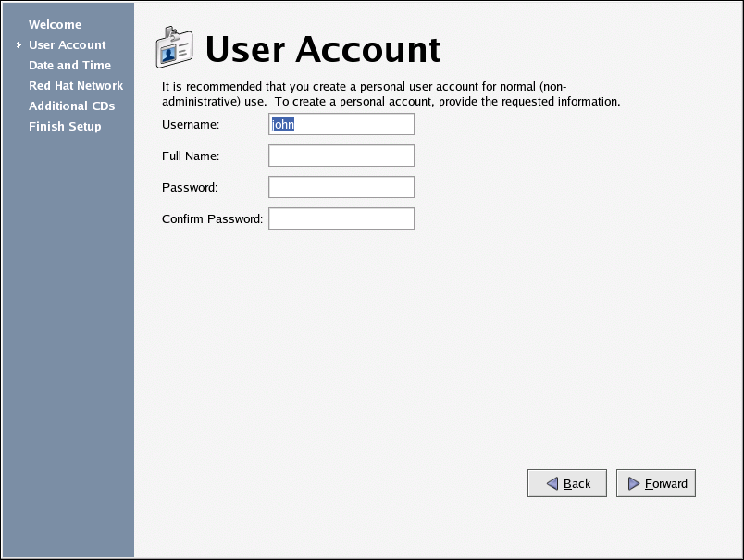Select Finish Setup in sidebar
This screenshot has height=560, width=744.
[65, 127]
